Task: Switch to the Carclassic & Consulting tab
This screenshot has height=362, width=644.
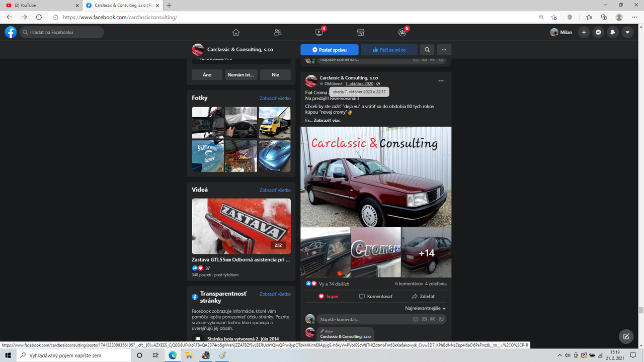Action: click(x=123, y=5)
